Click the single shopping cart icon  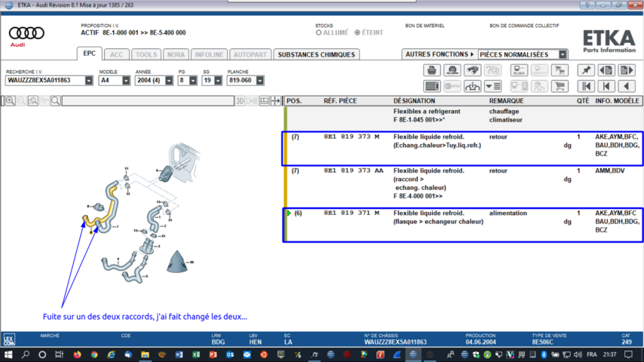pyautogui.click(x=560, y=86)
